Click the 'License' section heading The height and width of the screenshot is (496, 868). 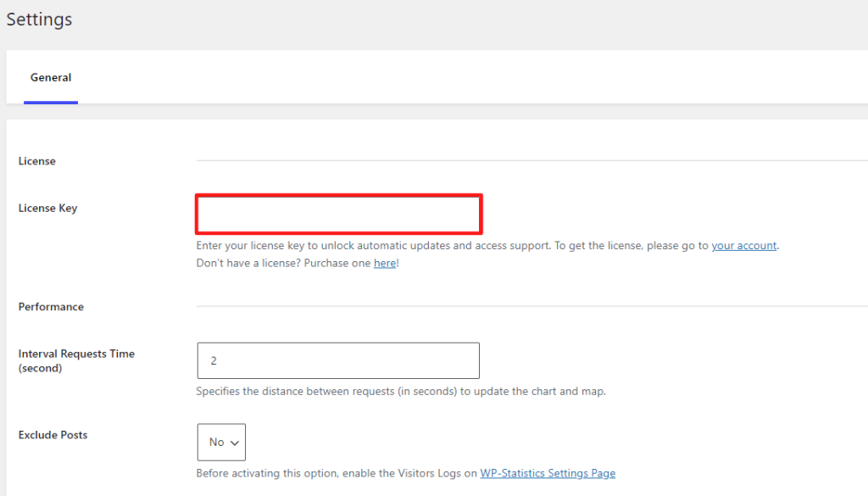click(37, 161)
